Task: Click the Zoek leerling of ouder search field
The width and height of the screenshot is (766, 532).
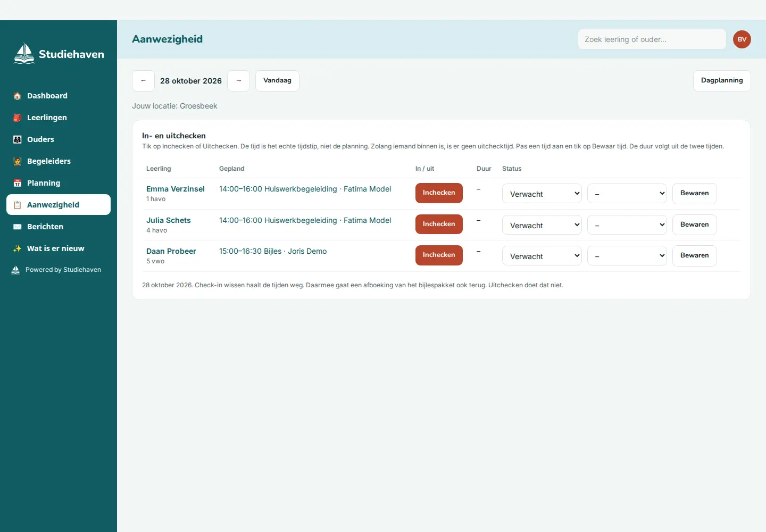Action: [652, 39]
